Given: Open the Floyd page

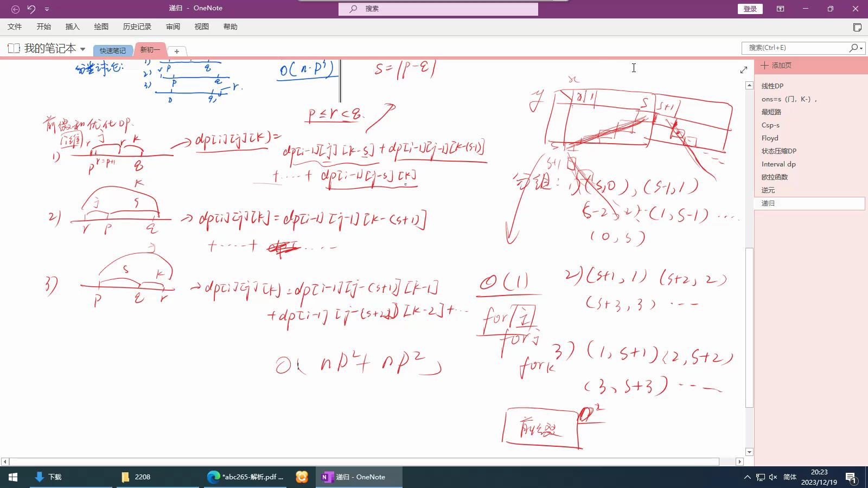Looking at the screenshot, I should coord(770,138).
